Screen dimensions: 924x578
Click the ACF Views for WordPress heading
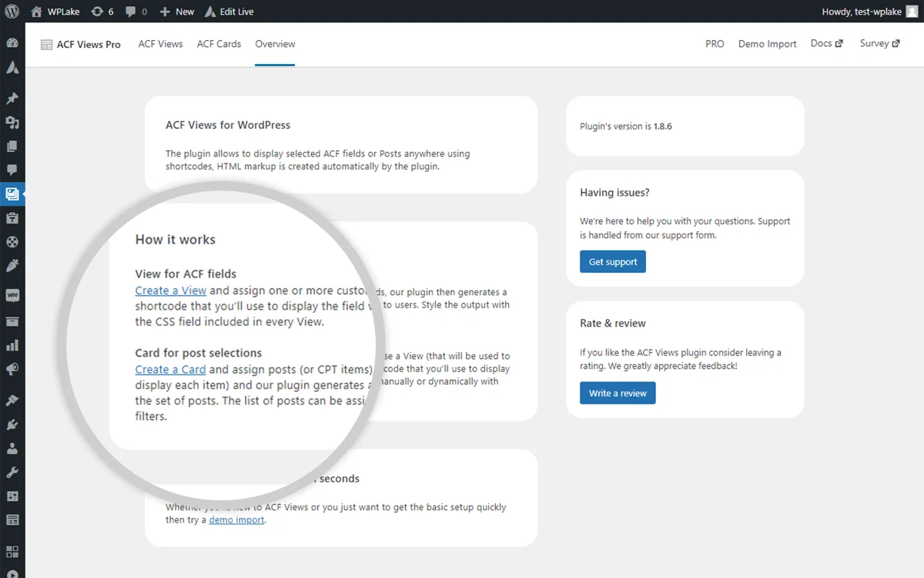pos(228,125)
